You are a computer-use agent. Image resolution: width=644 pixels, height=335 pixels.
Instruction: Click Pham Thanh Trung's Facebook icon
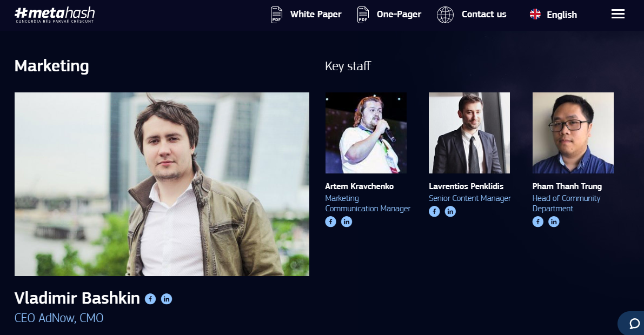click(x=538, y=222)
